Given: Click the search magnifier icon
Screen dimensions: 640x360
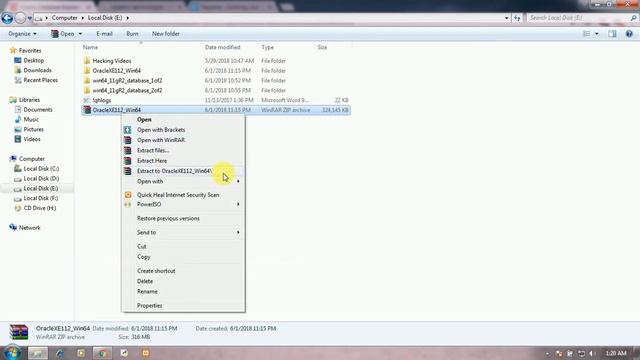Looking at the screenshot, I should click(633, 18).
